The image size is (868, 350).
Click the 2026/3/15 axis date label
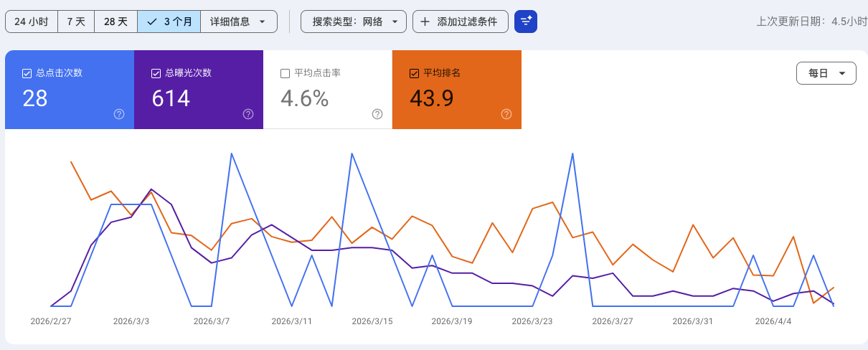372,321
